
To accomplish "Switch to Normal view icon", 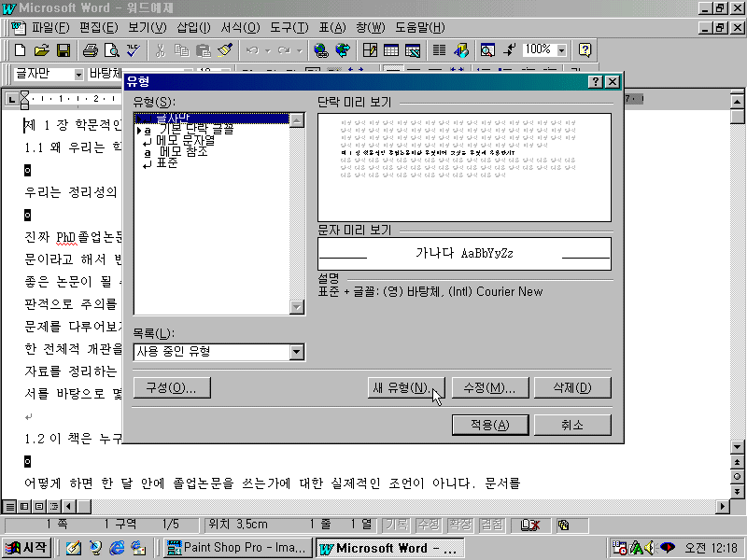I will point(9,506).
